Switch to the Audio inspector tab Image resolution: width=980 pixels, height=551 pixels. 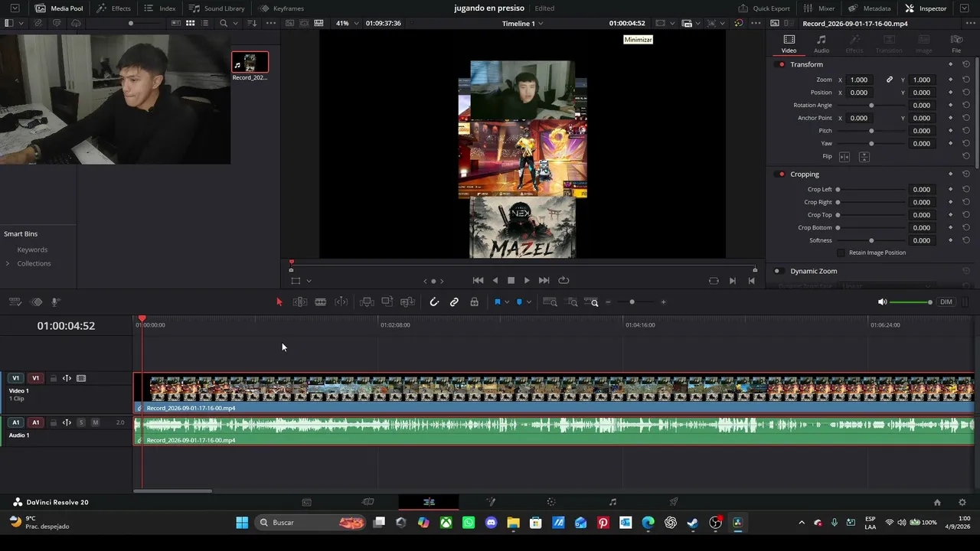pos(821,44)
